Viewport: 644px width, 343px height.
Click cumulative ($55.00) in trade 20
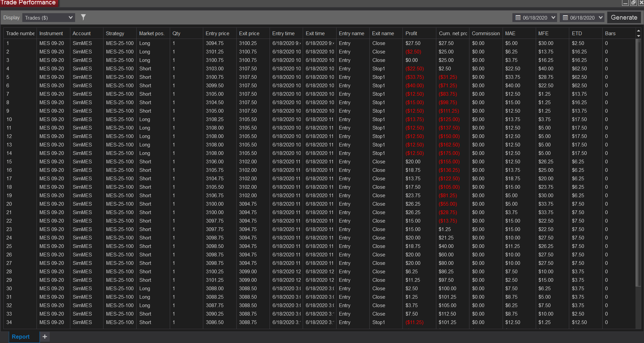tap(448, 204)
